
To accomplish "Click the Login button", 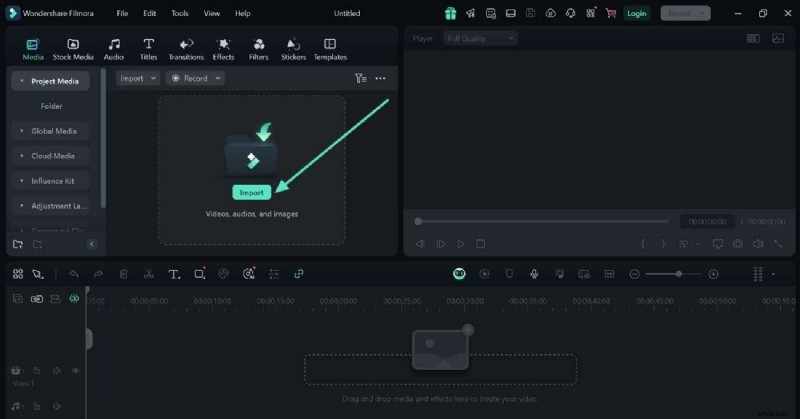I will tap(636, 13).
